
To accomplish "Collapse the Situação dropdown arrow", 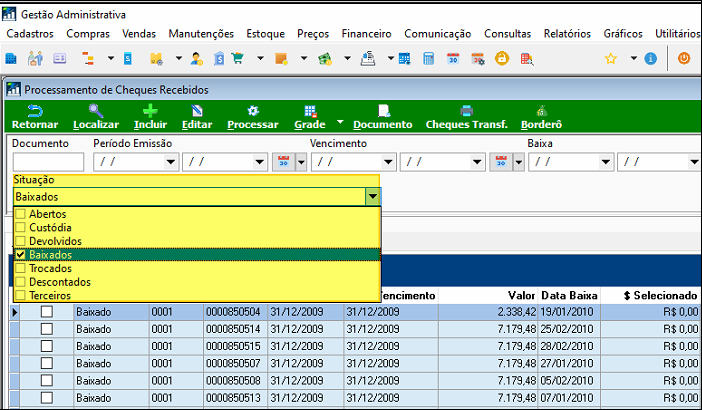I will [x=372, y=197].
